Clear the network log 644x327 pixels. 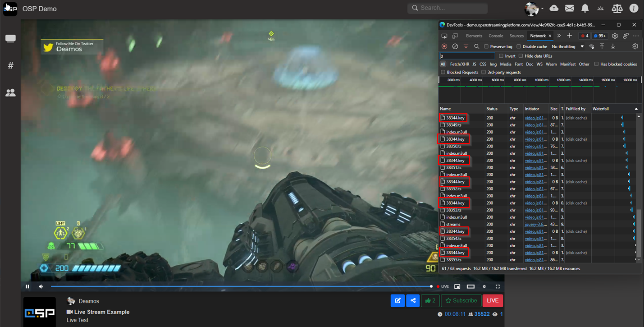tap(455, 46)
